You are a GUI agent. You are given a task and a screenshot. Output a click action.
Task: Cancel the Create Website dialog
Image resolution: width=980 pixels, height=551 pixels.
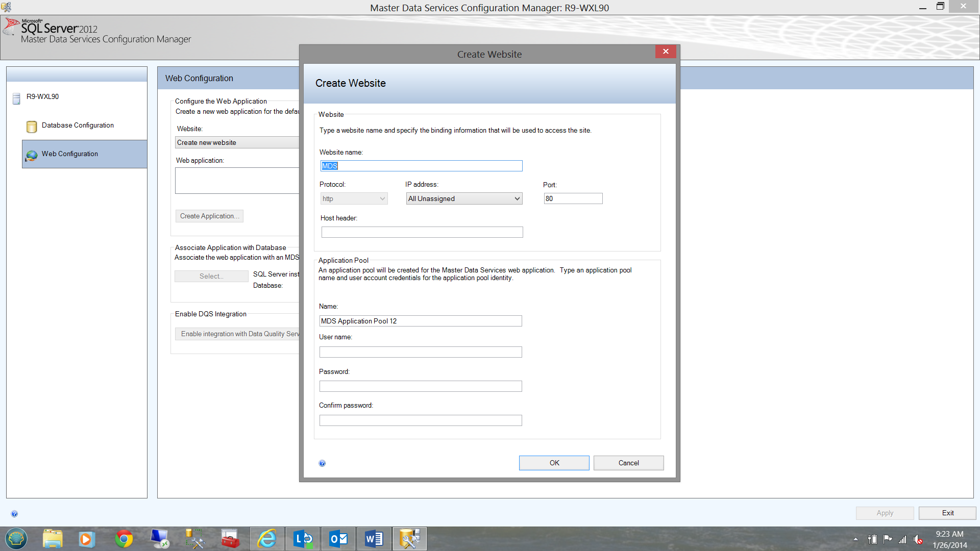point(628,463)
